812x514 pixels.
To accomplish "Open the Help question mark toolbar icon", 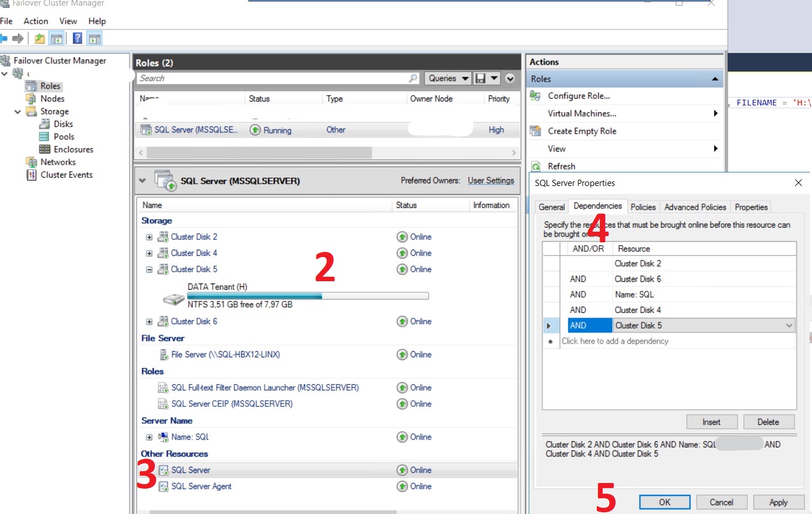I will (x=78, y=38).
